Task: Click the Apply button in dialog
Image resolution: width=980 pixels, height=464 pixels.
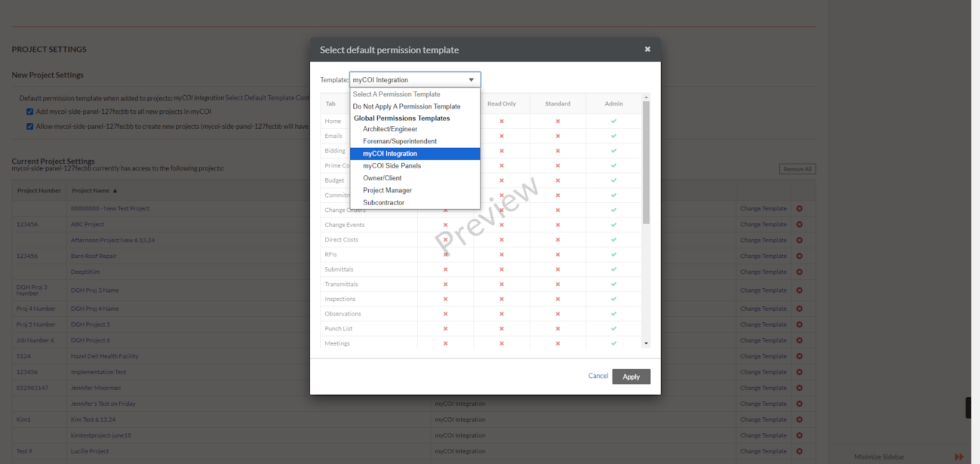Action: coord(631,377)
